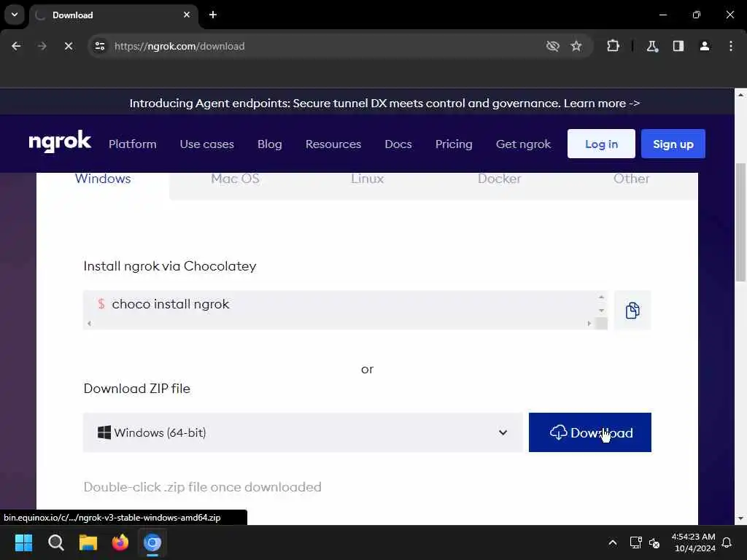Click the 'choco install ngrok' command text
The image size is (747, 560).
pos(171,304)
